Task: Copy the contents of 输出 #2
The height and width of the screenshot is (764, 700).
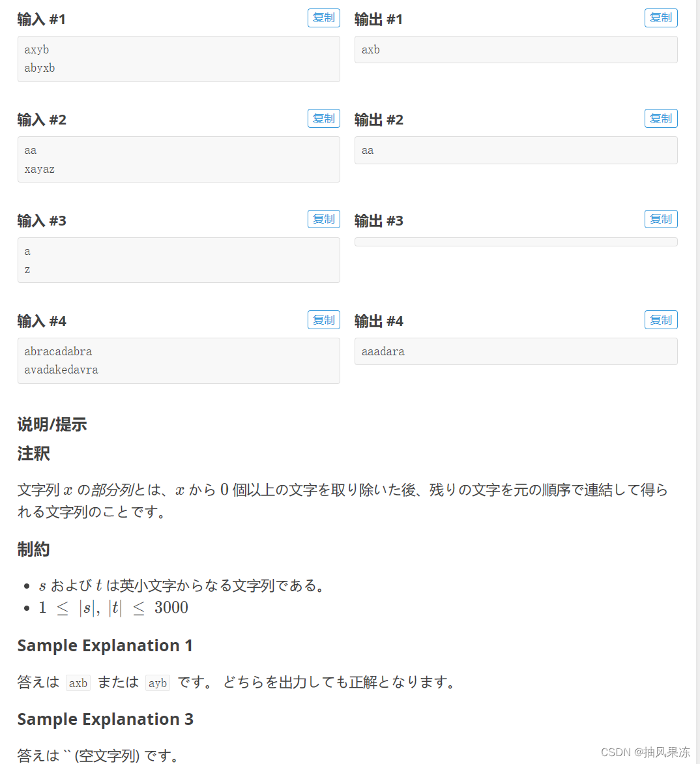Action: coord(661,118)
